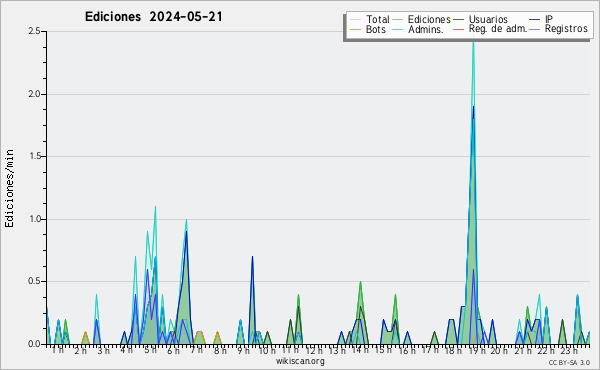Click the 'Admins.' legend entry
The width and height of the screenshot is (600, 370).
click(x=418, y=29)
